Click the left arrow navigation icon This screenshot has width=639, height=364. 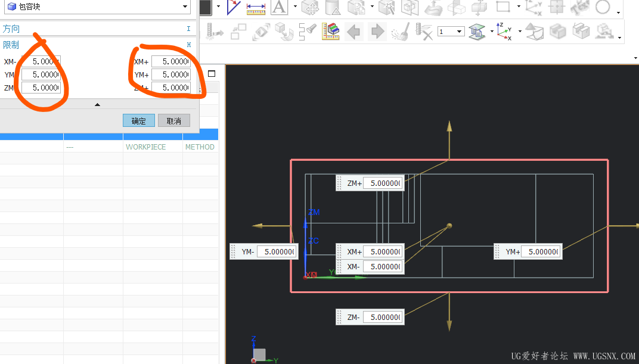(x=353, y=31)
